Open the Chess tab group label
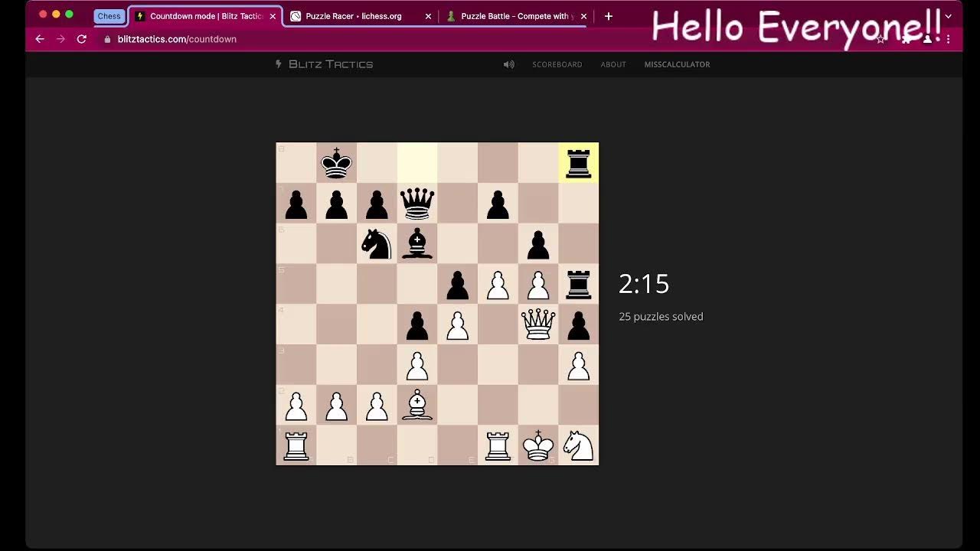 pos(109,16)
